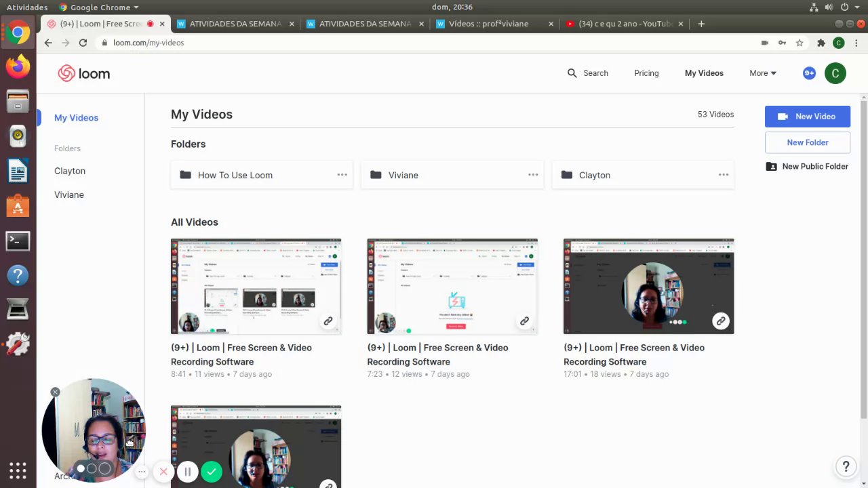Open the settings tools dock icon
The image size is (868, 488).
coord(18,345)
